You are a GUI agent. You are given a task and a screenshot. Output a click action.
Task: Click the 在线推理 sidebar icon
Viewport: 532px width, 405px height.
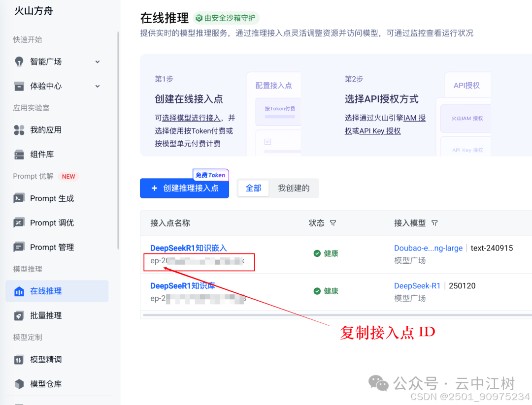pos(19,291)
